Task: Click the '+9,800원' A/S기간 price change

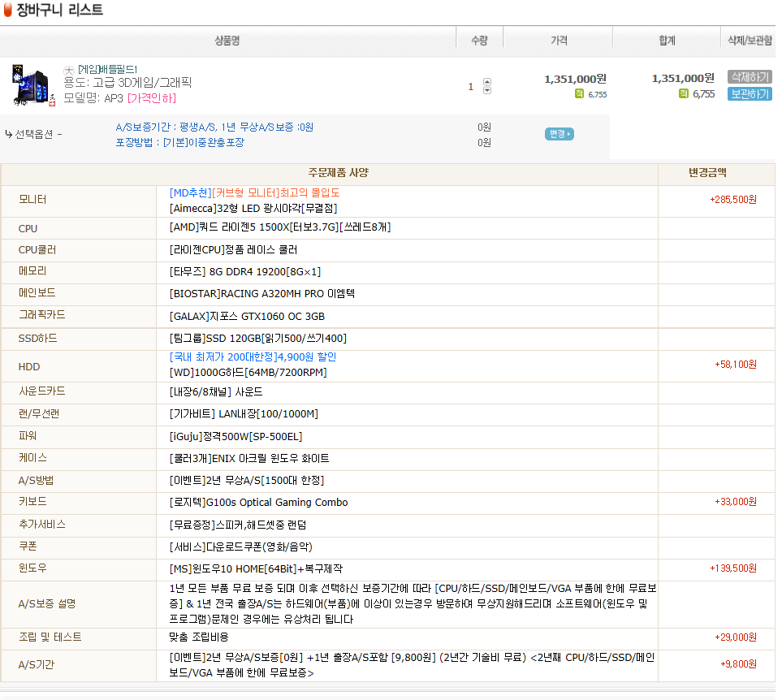Action: (x=739, y=664)
